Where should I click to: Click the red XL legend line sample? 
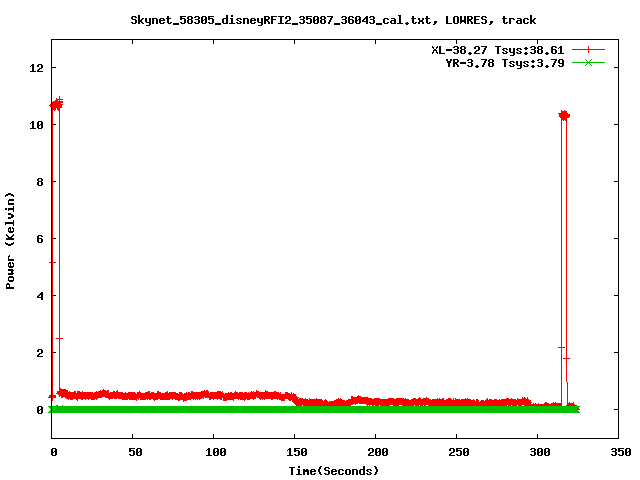point(588,50)
